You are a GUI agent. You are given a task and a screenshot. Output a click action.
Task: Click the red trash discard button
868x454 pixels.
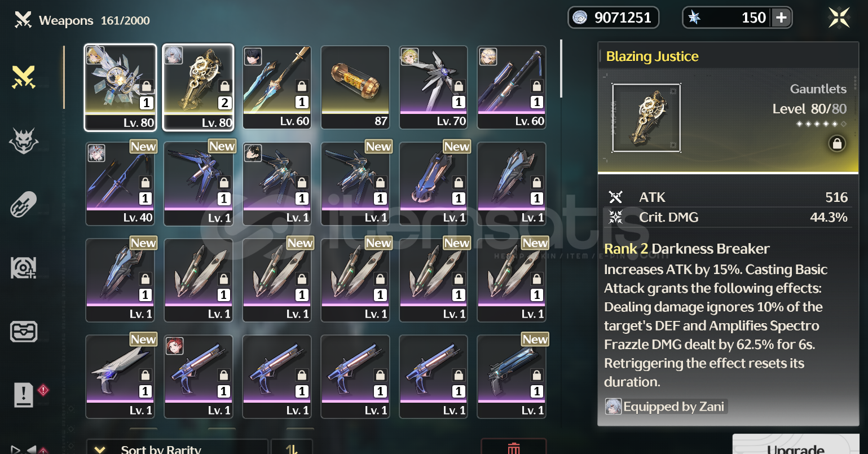(x=513, y=448)
